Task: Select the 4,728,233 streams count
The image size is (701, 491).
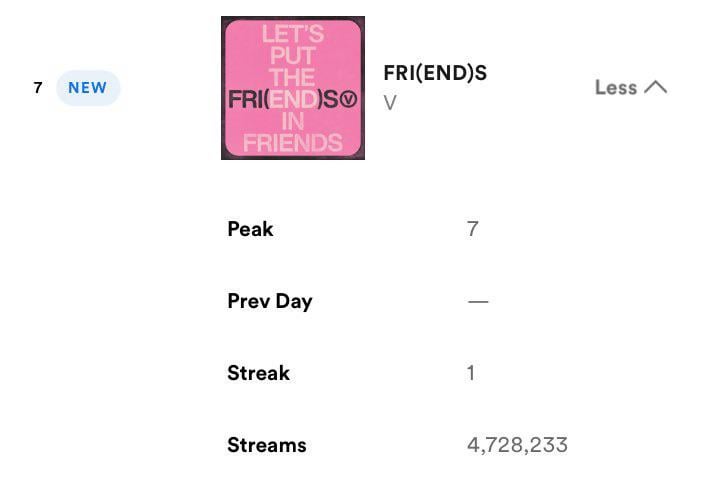Action: (517, 445)
